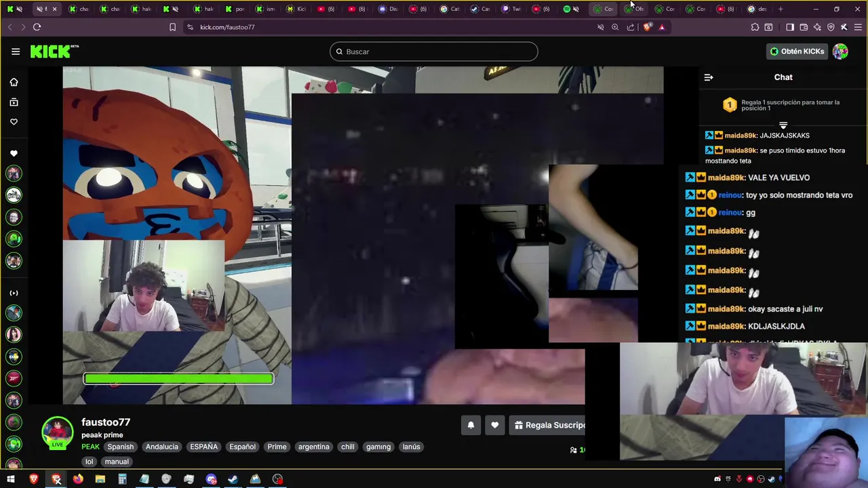Open the Extensions puzzle icon
Screen dimensions: 868x488
pos(755,27)
